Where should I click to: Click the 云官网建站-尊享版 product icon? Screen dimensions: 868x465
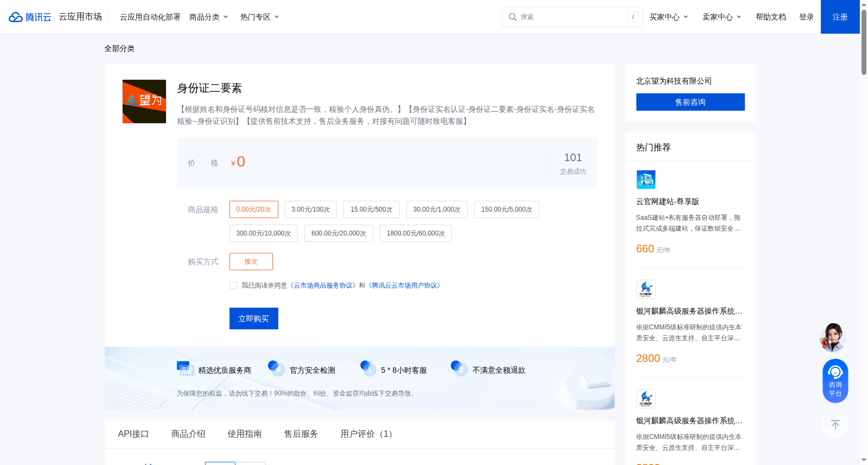pos(646,180)
